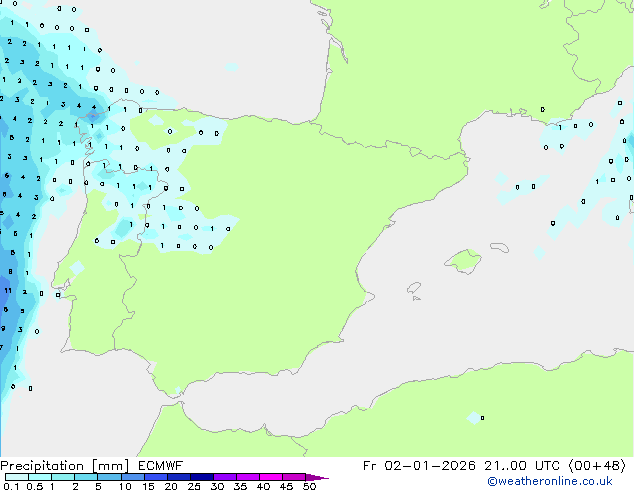The image size is (634, 490).
Task: Click the legend scale label '0.5'
Action: point(35,486)
